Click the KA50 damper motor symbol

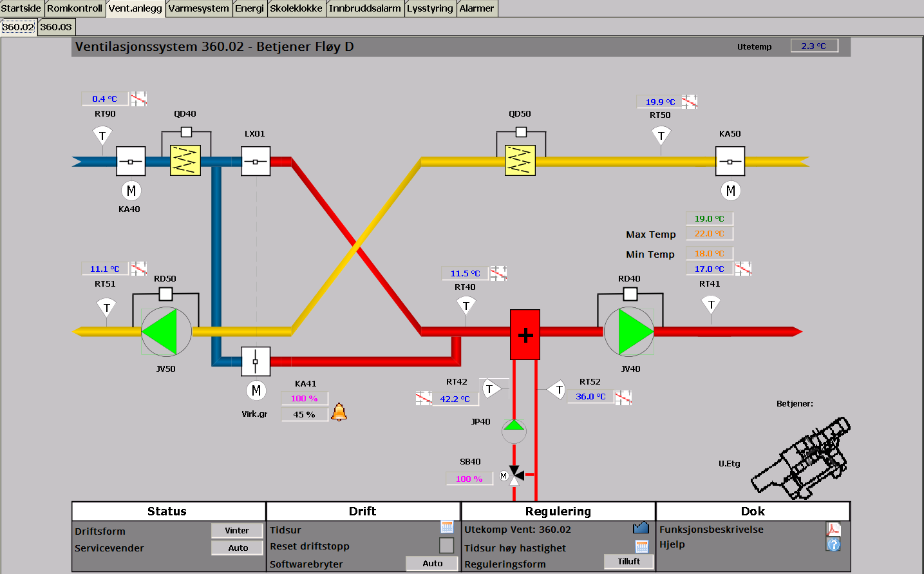point(730,191)
